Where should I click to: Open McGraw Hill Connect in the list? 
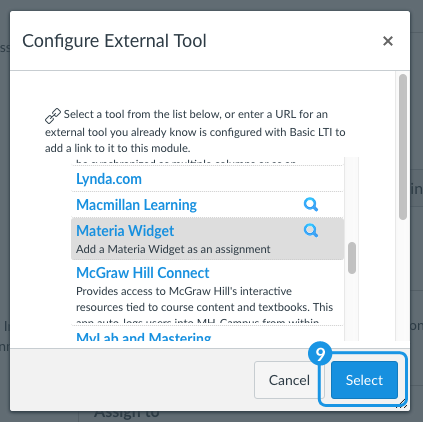tap(143, 273)
